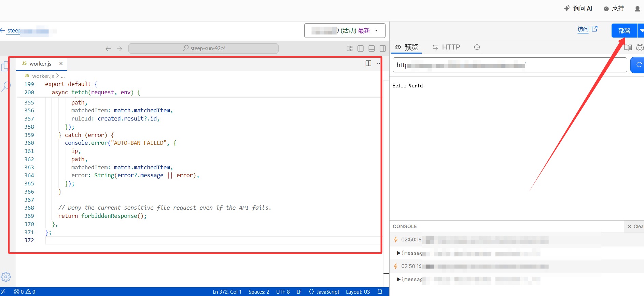The width and height of the screenshot is (644, 296).
Task: Toggle the secondary side bar layout icon
Action: coord(383,48)
